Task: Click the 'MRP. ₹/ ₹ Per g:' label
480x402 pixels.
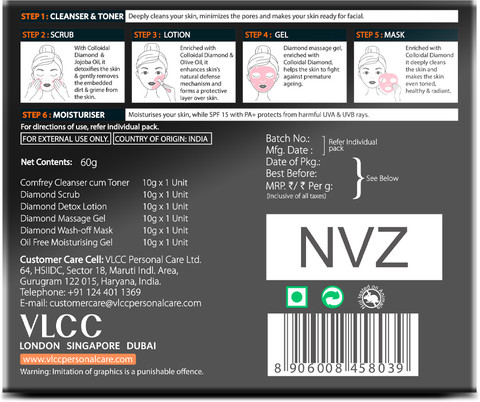Action: click(299, 186)
